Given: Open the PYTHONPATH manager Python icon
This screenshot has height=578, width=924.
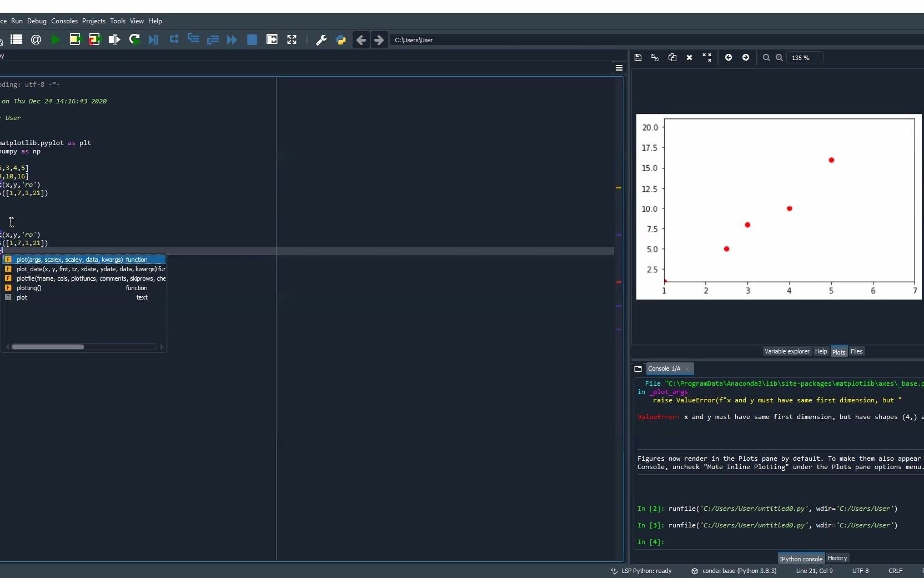Looking at the screenshot, I should click(x=341, y=39).
